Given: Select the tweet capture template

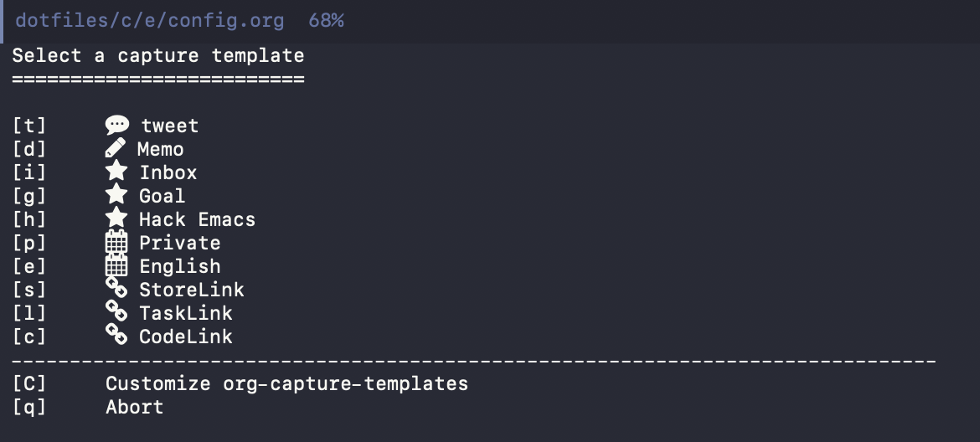Looking at the screenshot, I should click(x=170, y=126).
